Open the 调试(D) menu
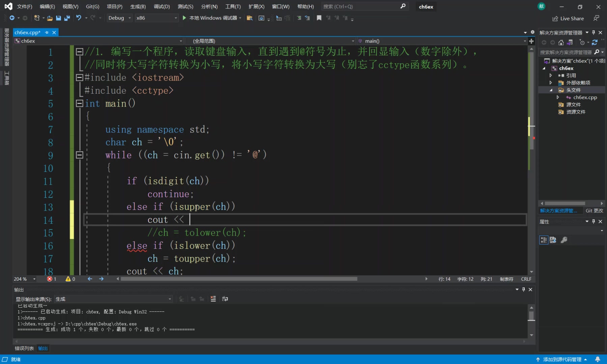The width and height of the screenshot is (607, 364). coord(162,6)
